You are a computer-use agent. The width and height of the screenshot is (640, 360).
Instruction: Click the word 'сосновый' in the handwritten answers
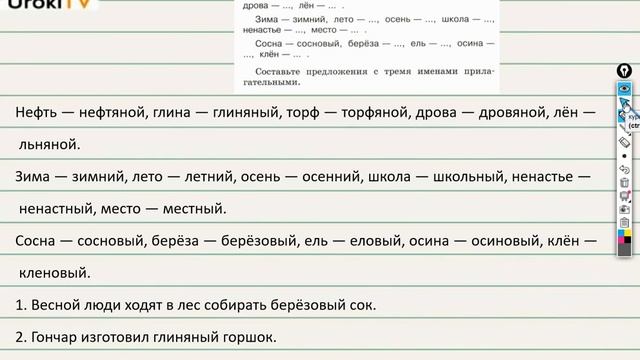click(x=111, y=241)
